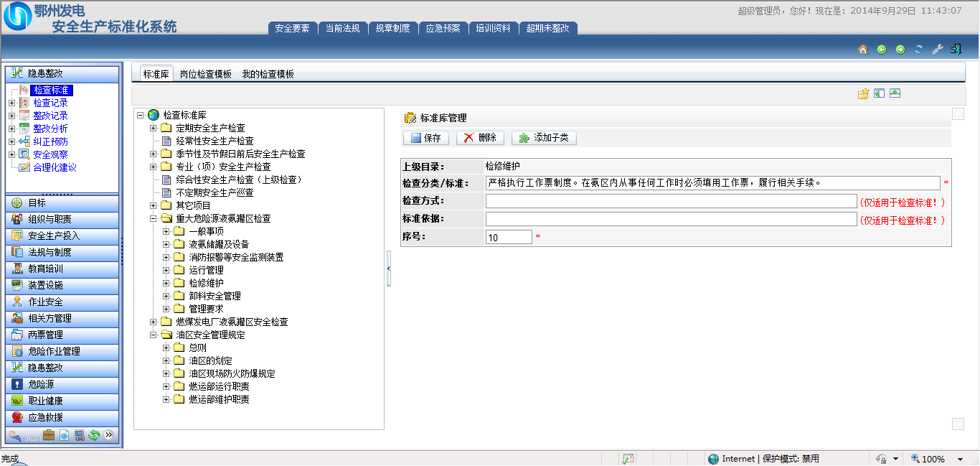Click the 添加子类 button
980x466 pixels.
click(544, 138)
